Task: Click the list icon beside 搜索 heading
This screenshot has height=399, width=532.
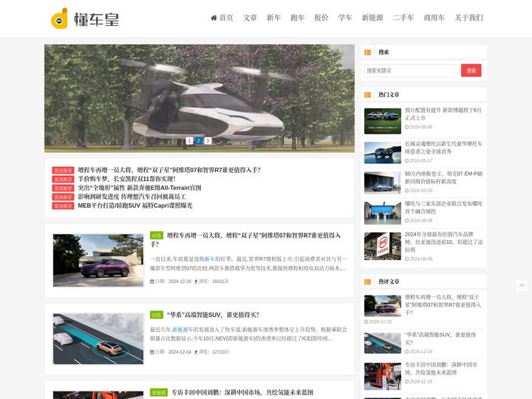Action: pos(367,52)
